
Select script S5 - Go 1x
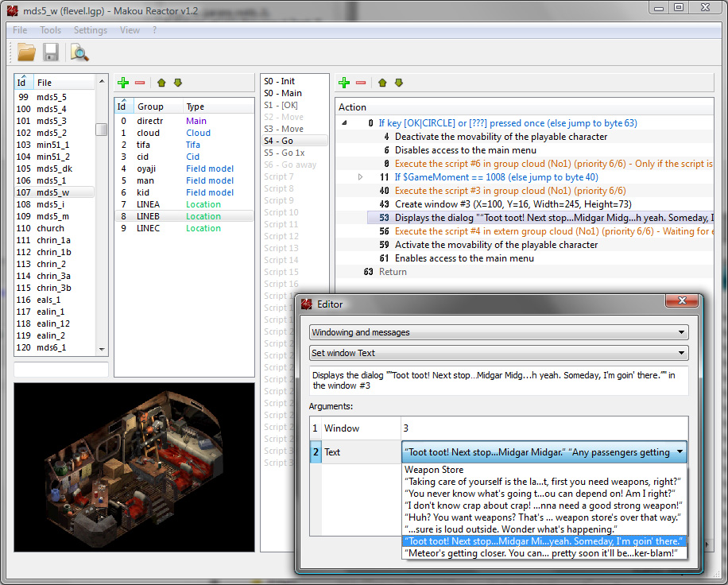295,153
